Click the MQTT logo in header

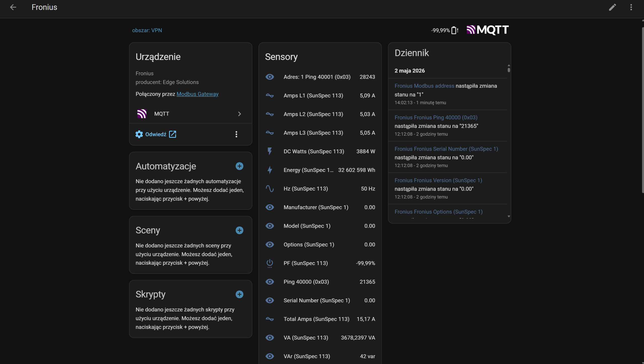tap(488, 30)
